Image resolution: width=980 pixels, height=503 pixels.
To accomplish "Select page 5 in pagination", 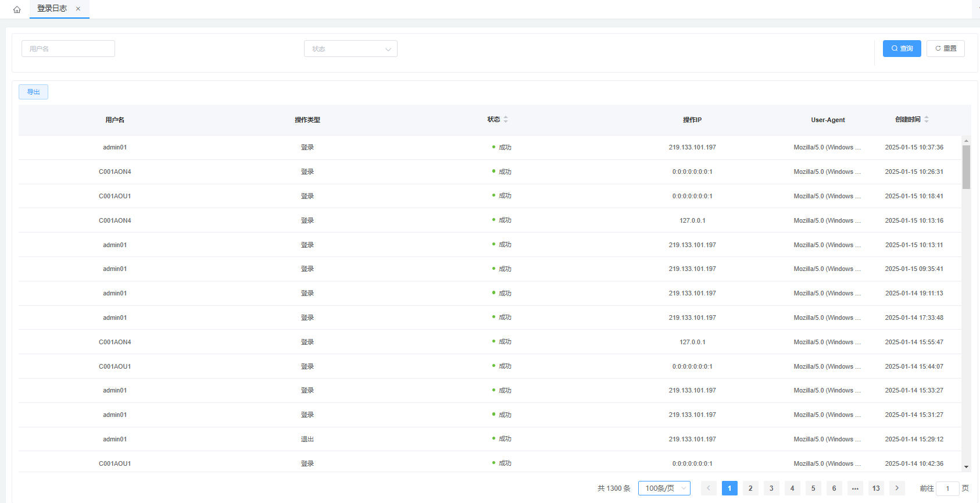I will click(x=813, y=488).
